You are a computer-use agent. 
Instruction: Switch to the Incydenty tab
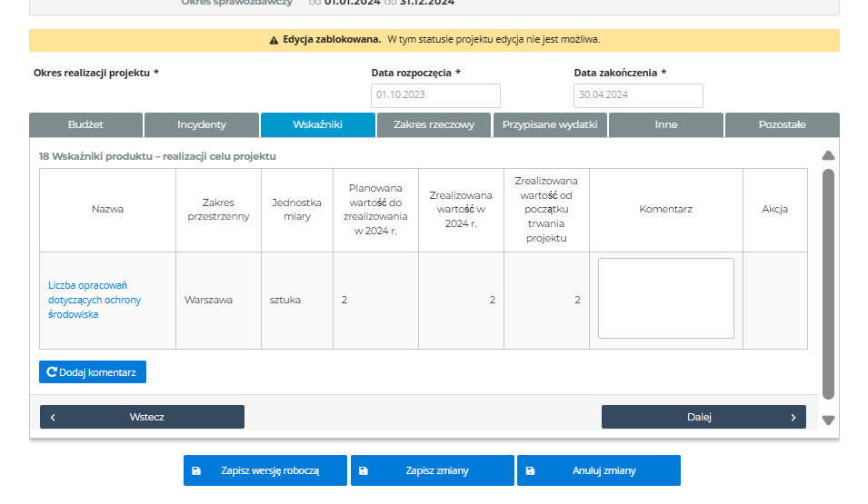point(202,125)
